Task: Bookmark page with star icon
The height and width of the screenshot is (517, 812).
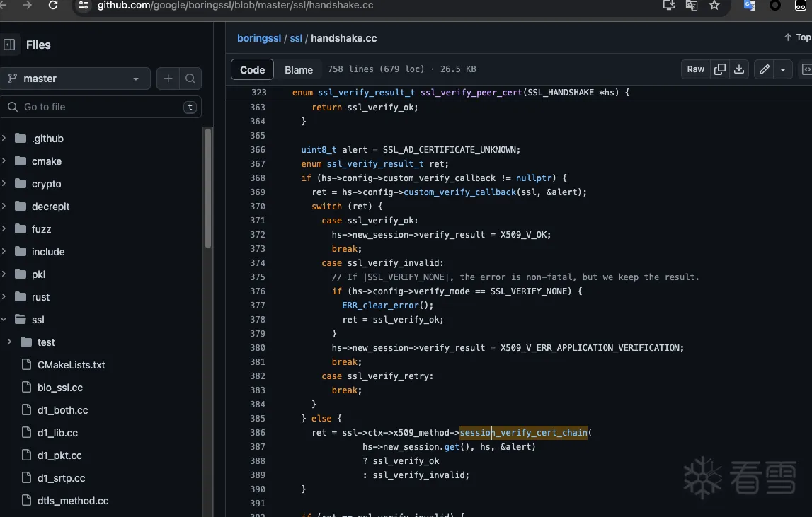Action: [714, 6]
